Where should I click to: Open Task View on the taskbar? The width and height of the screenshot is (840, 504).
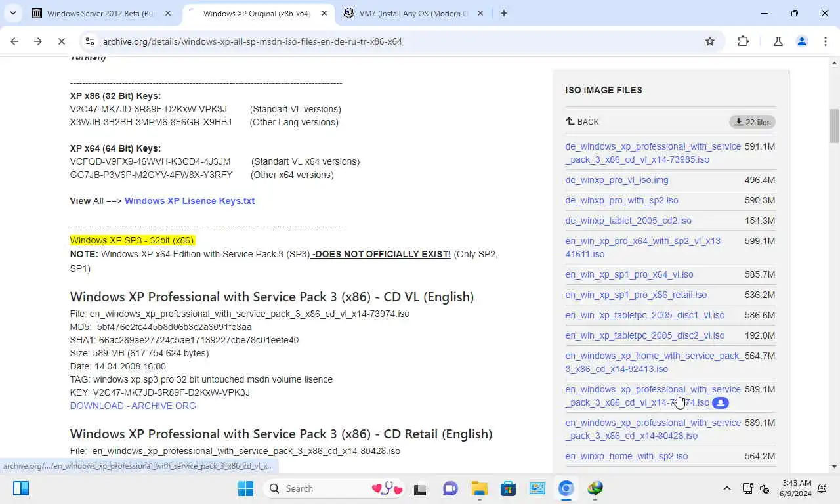pos(420,488)
